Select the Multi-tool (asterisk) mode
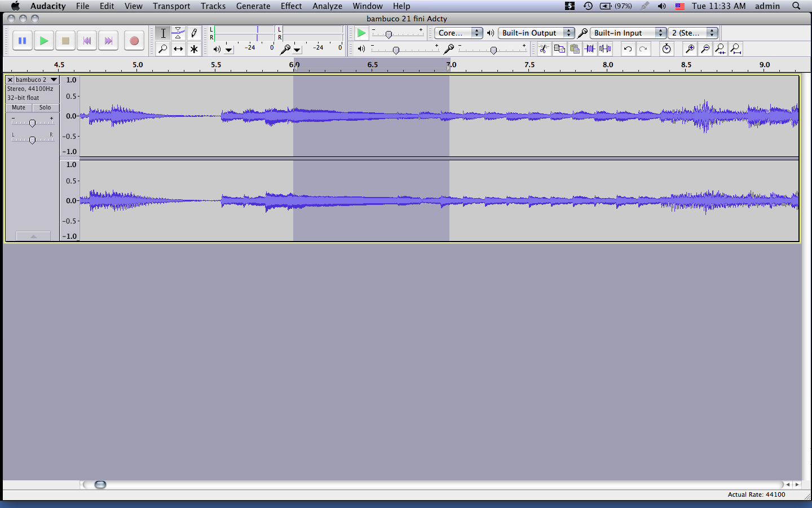 pyautogui.click(x=194, y=49)
